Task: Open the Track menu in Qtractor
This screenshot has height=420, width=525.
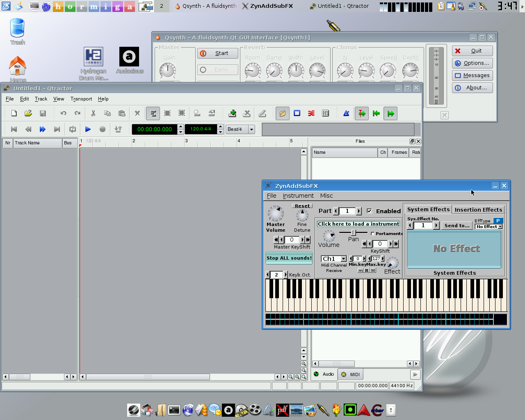Action: pos(41,99)
